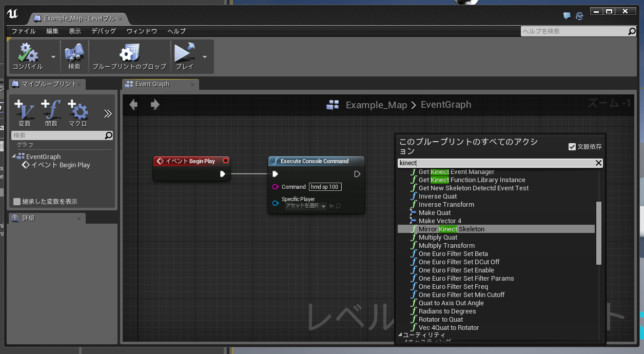Open the 編集 menu
Viewport: 644px width, 354px height.
tap(52, 31)
